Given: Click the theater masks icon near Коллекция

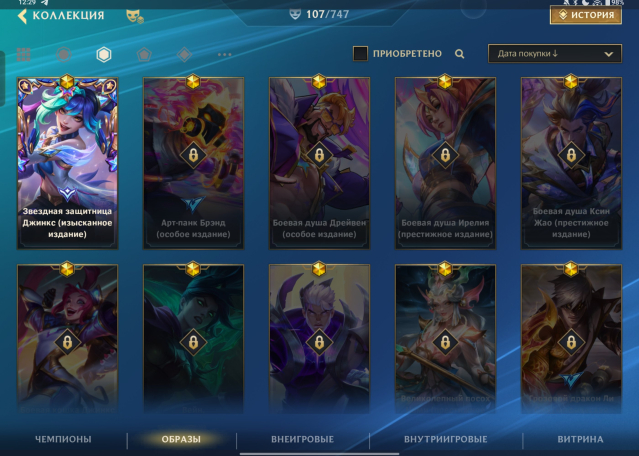Looking at the screenshot, I should pyautogui.click(x=134, y=16).
